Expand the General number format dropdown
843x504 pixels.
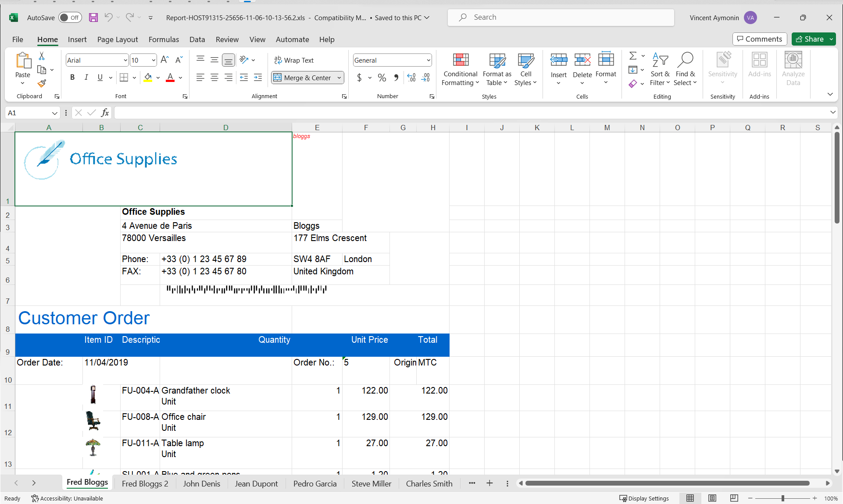click(428, 60)
